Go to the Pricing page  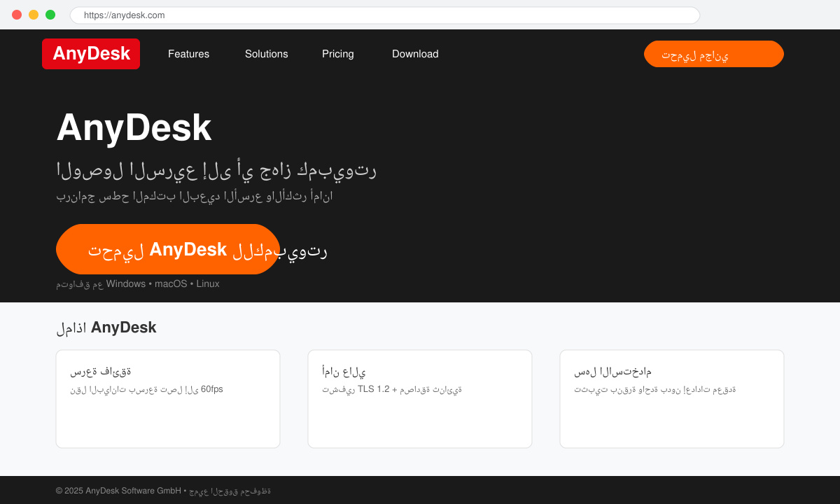tap(338, 54)
